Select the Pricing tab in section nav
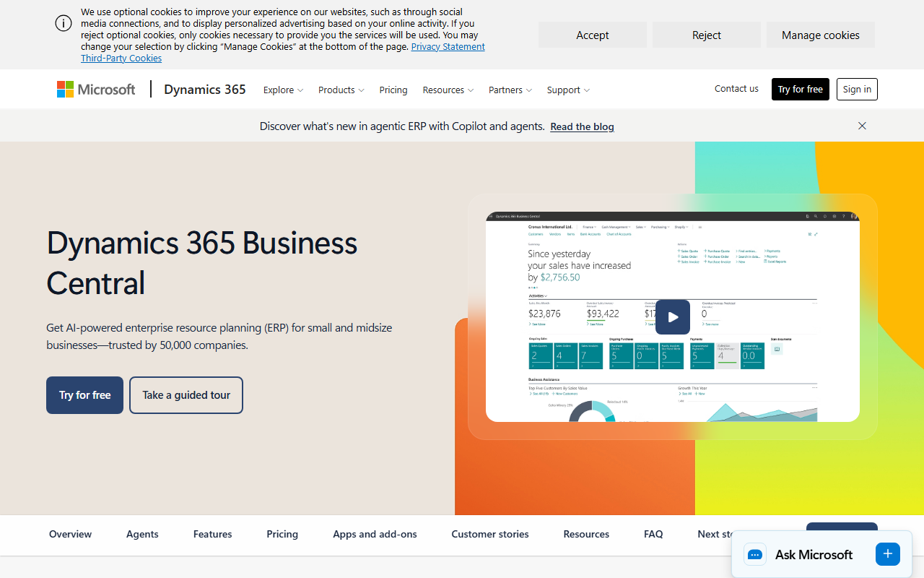This screenshot has width=924, height=578. point(282,534)
